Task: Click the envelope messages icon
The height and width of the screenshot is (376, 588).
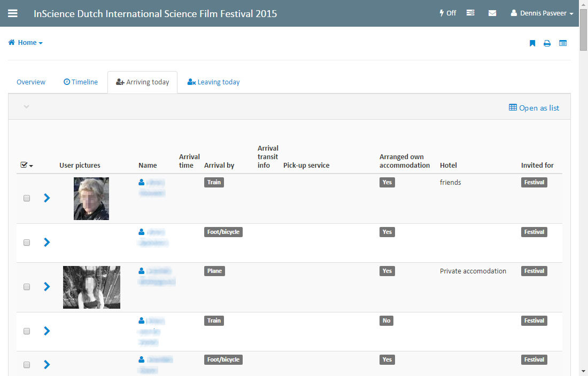Action: (x=492, y=13)
